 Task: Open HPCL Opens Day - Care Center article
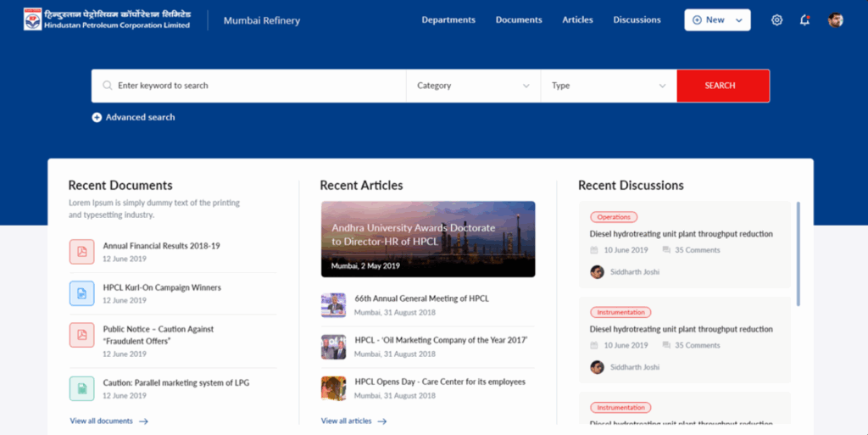click(440, 382)
